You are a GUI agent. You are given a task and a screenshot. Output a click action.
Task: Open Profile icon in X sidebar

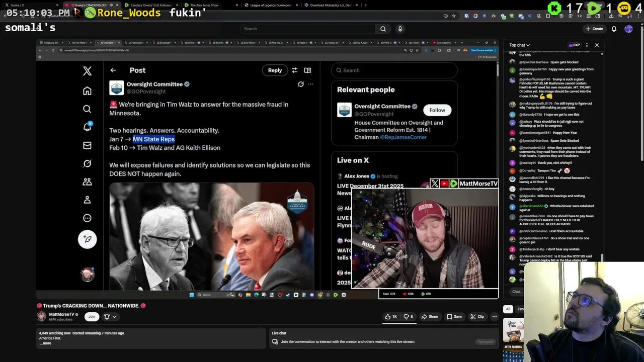point(87,200)
